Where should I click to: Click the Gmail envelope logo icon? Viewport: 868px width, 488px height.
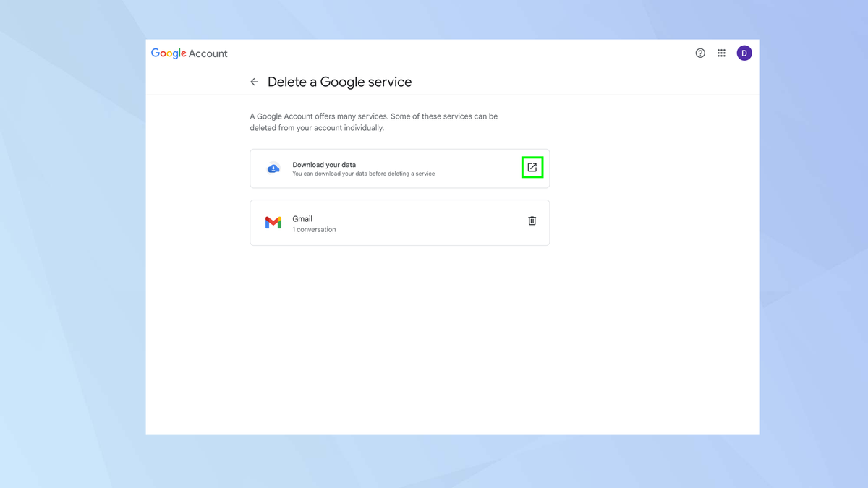[x=273, y=223]
